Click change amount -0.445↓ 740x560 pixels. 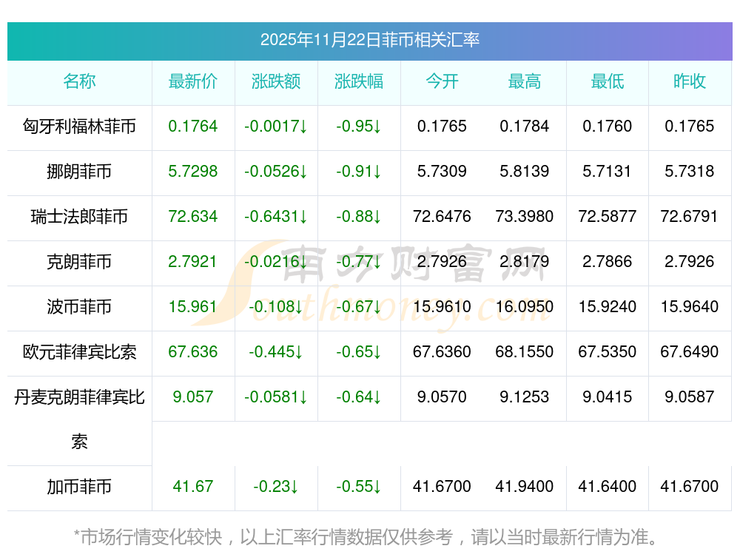click(x=276, y=351)
